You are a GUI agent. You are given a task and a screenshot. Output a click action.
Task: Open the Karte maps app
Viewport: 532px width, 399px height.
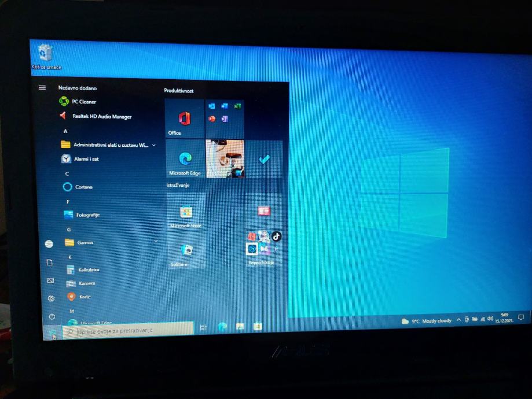tap(79, 297)
